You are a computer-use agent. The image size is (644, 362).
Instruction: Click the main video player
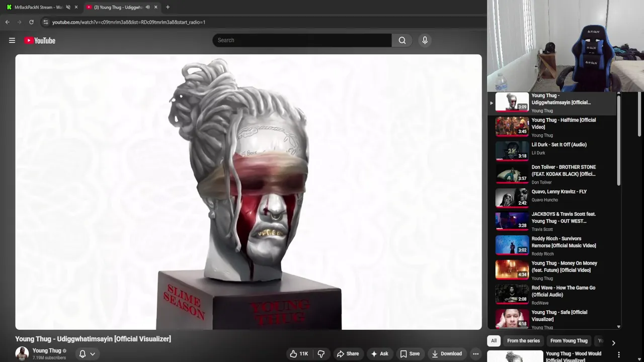click(249, 192)
